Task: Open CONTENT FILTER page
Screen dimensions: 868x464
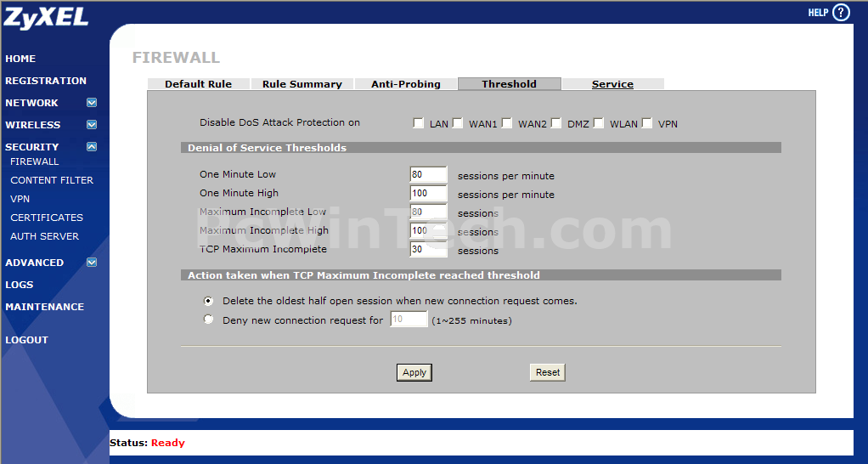Action: click(52, 180)
